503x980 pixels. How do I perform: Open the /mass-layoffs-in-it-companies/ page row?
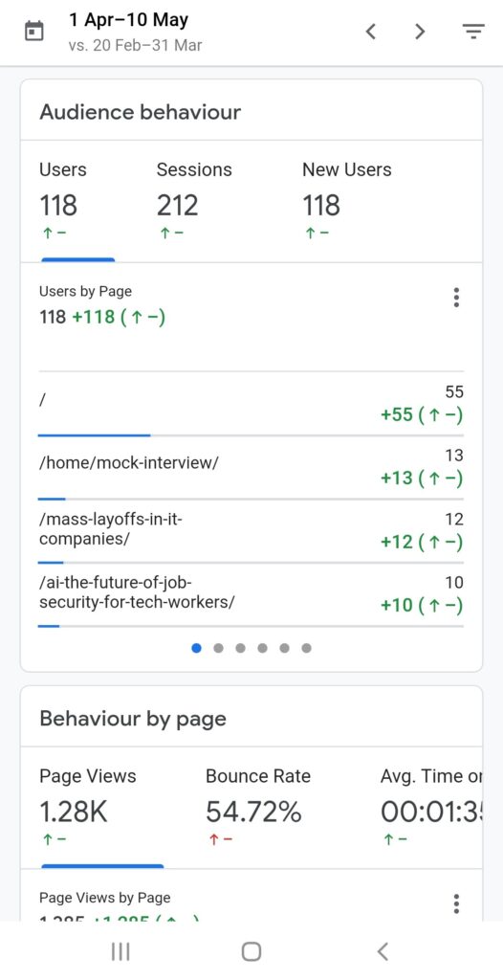point(251,532)
